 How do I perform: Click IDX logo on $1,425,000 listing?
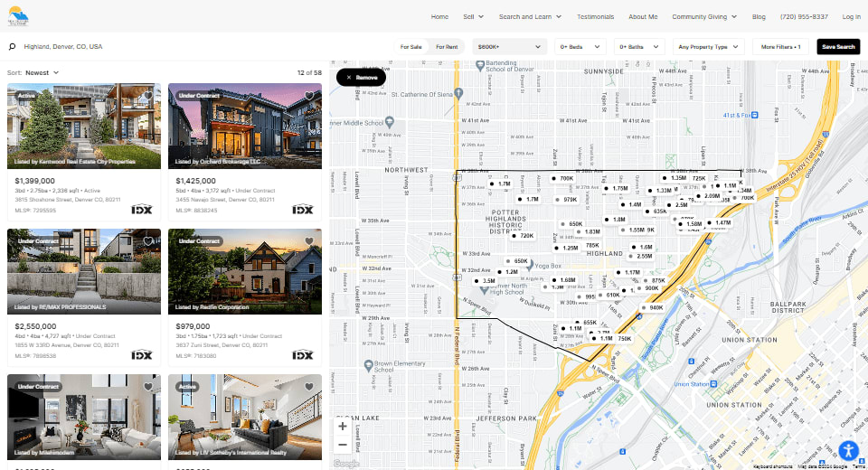coord(303,210)
